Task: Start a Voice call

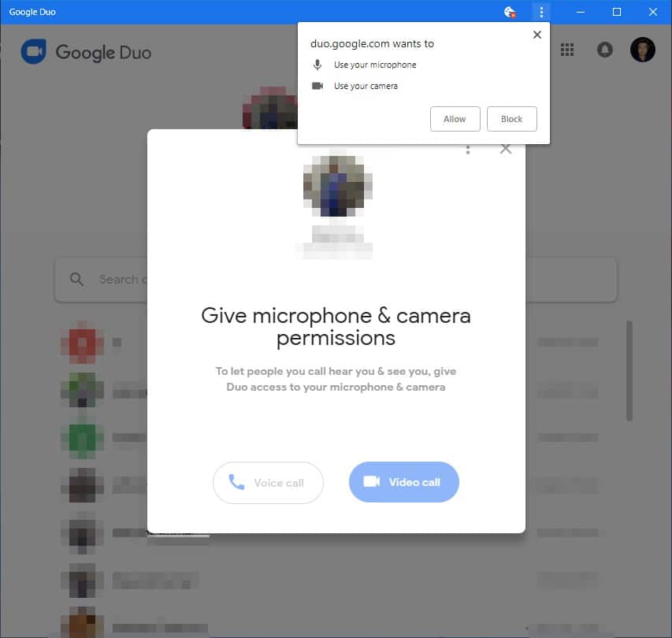Action: click(x=268, y=483)
